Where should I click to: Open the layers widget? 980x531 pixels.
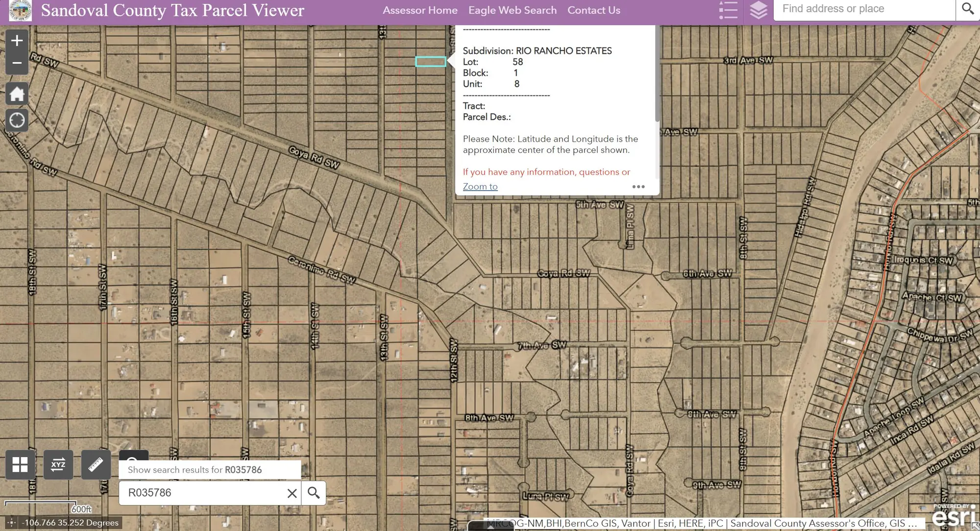click(x=758, y=10)
